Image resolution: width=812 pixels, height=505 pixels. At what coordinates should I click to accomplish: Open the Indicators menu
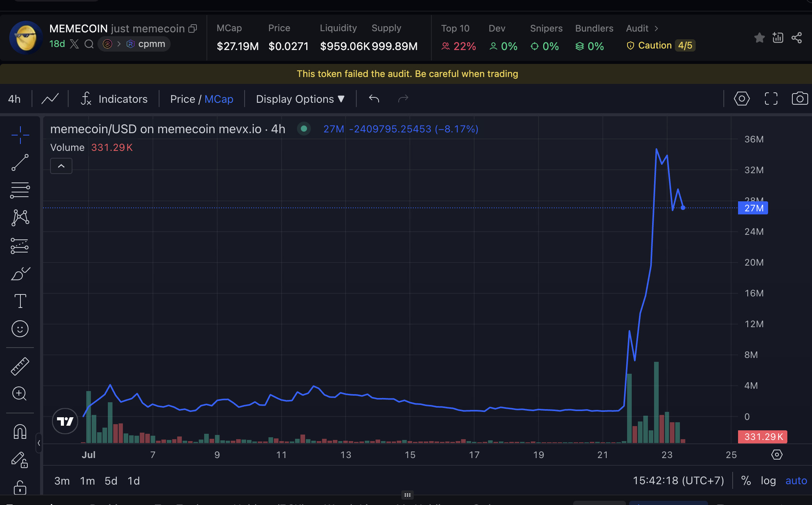pos(114,99)
